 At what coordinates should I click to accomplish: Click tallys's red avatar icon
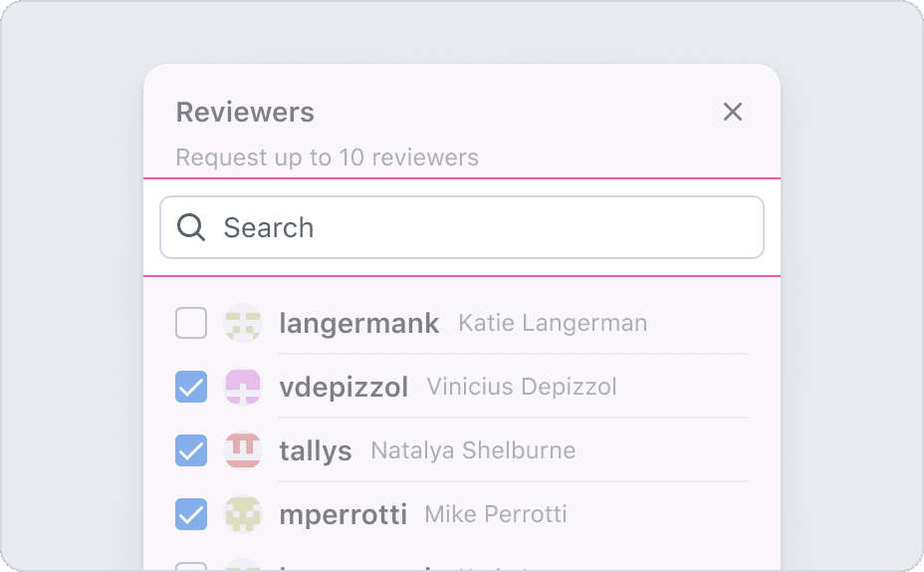pos(243,450)
